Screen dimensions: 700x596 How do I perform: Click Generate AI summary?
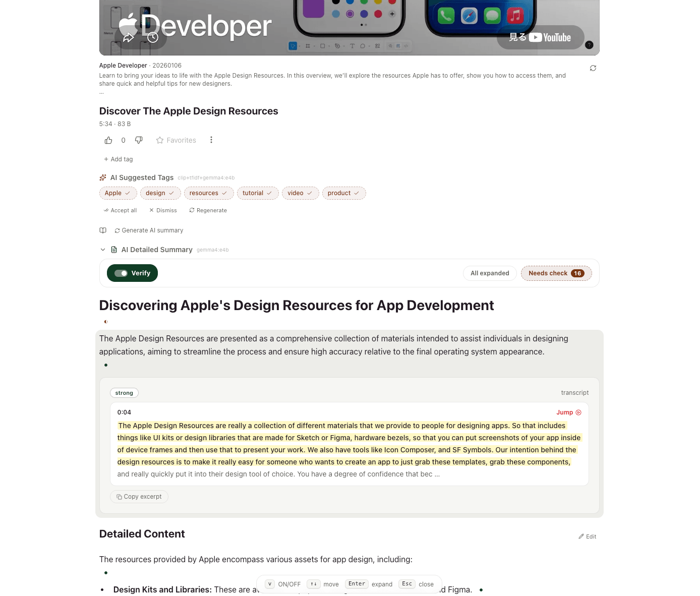[149, 230]
